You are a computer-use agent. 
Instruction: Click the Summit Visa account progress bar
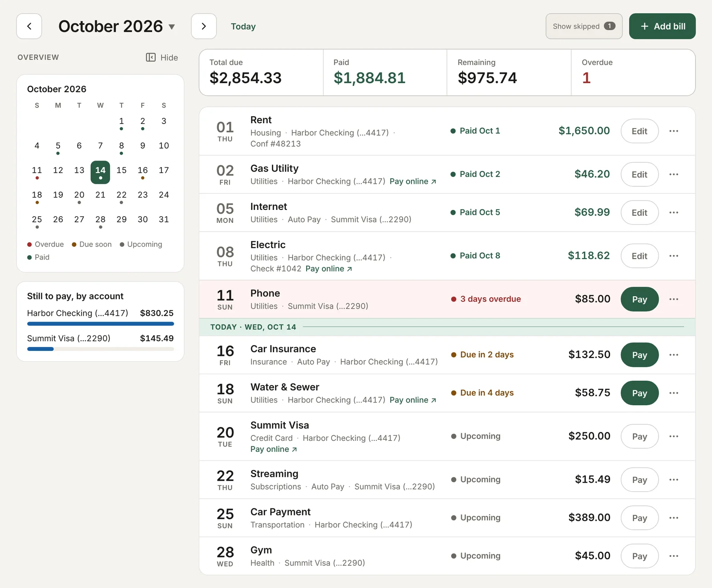101,349
